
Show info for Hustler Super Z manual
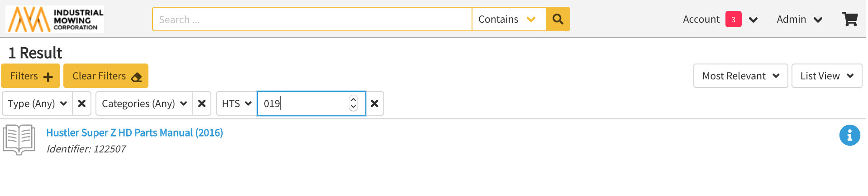(849, 135)
